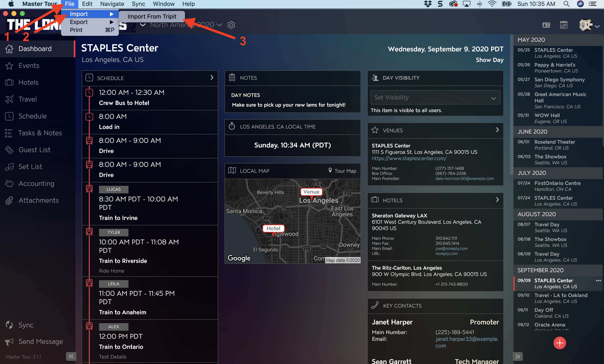Open Set Visibility dropdown
The height and width of the screenshot is (364, 604).
click(435, 98)
